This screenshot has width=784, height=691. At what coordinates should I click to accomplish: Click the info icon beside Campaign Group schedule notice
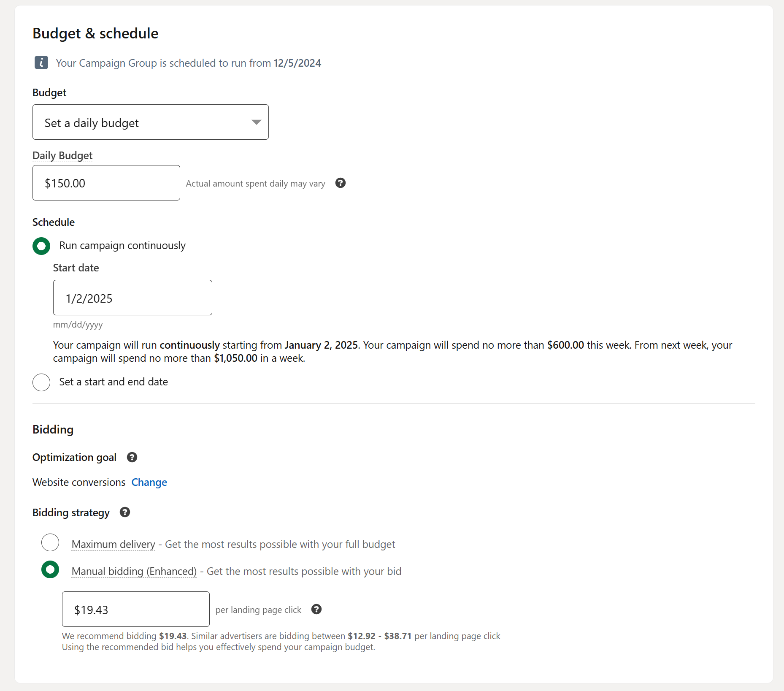pos(41,62)
